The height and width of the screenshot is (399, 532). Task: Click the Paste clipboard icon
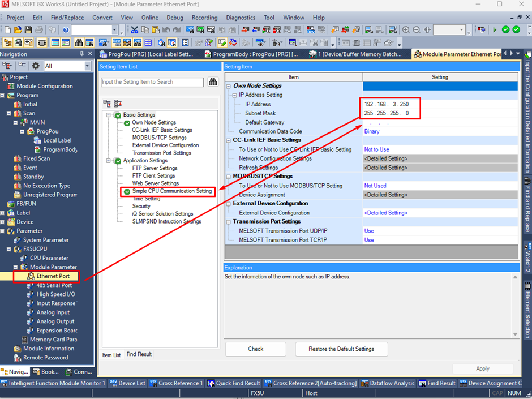[x=156, y=30]
